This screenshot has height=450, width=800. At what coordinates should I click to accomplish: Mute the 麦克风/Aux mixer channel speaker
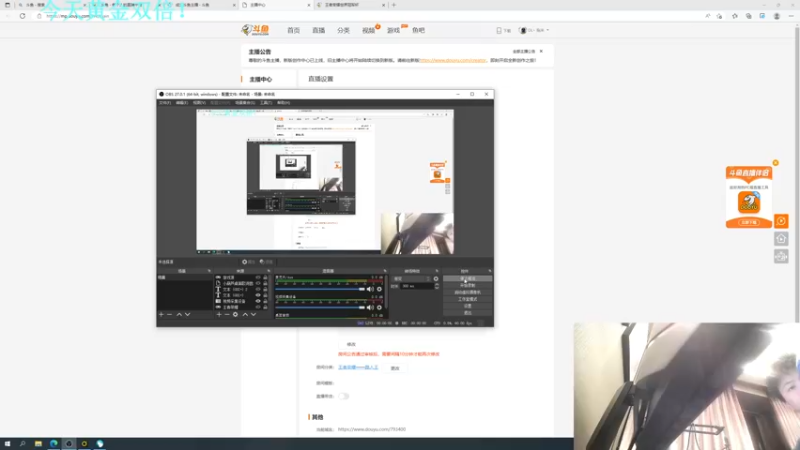tap(370, 289)
